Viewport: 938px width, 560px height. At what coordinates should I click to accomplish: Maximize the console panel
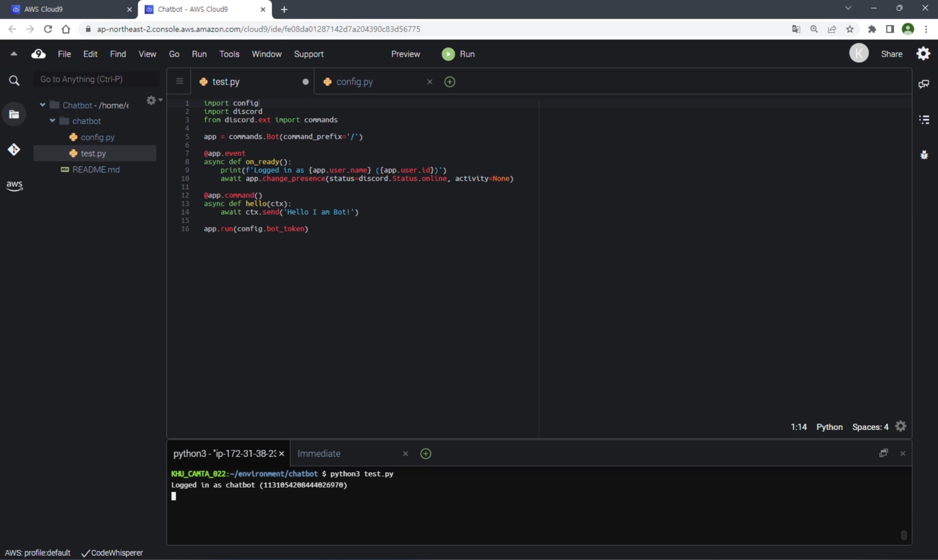[x=883, y=453]
